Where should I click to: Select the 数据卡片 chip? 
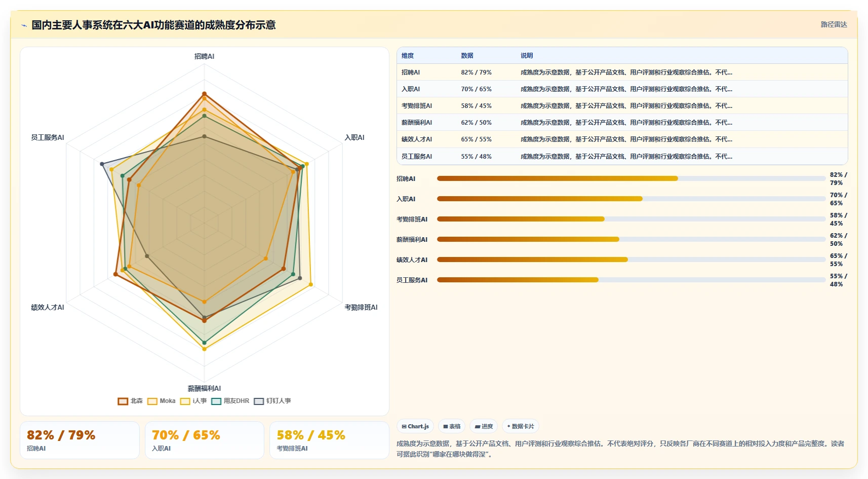pyautogui.click(x=521, y=426)
